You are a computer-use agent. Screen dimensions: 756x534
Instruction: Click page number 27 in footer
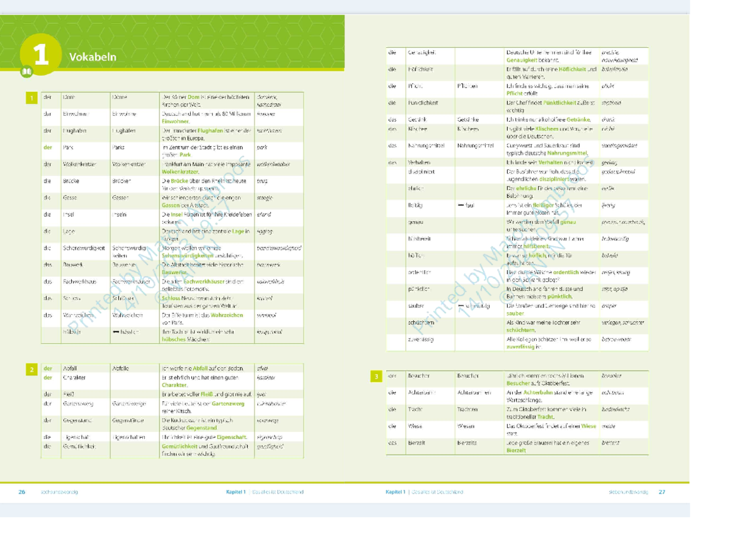coord(662,492)
